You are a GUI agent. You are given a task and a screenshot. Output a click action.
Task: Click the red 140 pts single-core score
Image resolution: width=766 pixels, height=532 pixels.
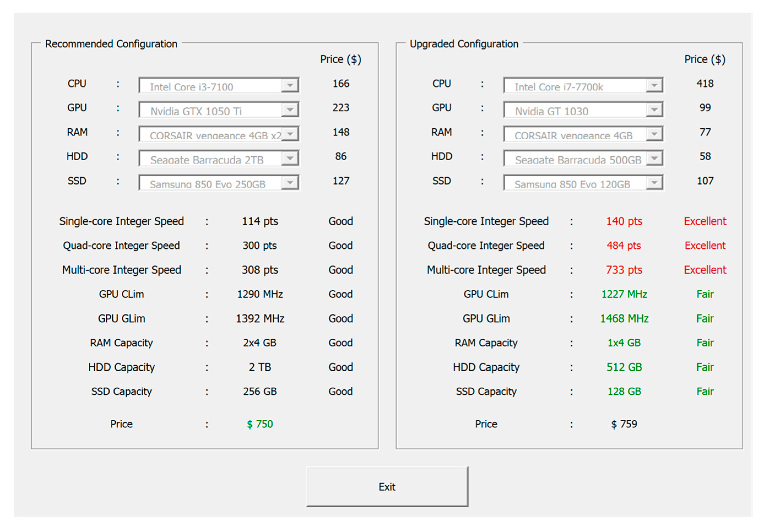click(x=624, y=221)
